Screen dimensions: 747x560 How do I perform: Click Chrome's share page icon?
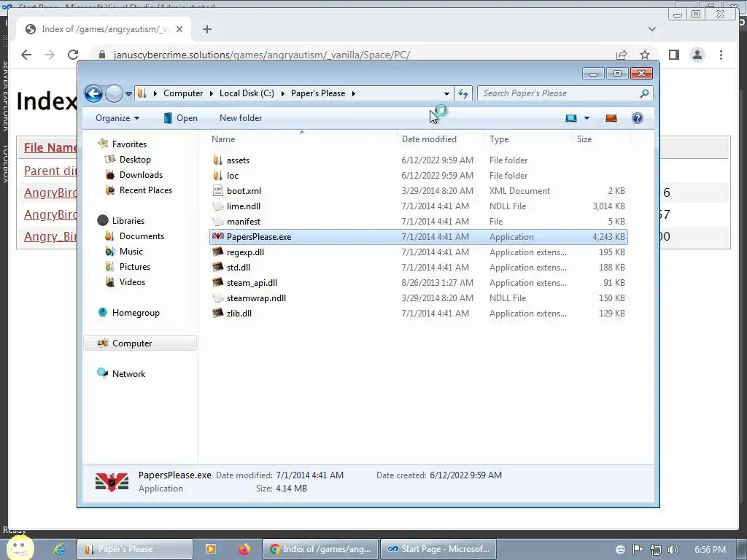coord(622,55)
